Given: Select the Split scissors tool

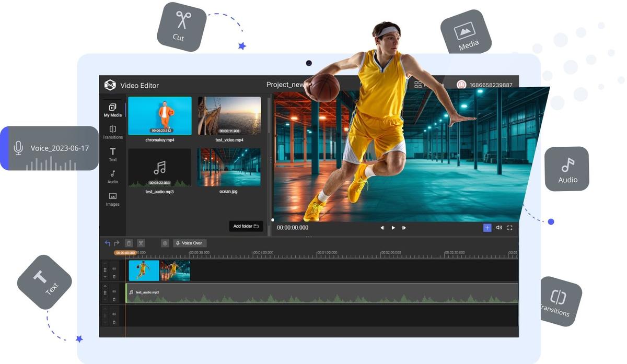Looking at the screenshot, I should tap(141, 243).
